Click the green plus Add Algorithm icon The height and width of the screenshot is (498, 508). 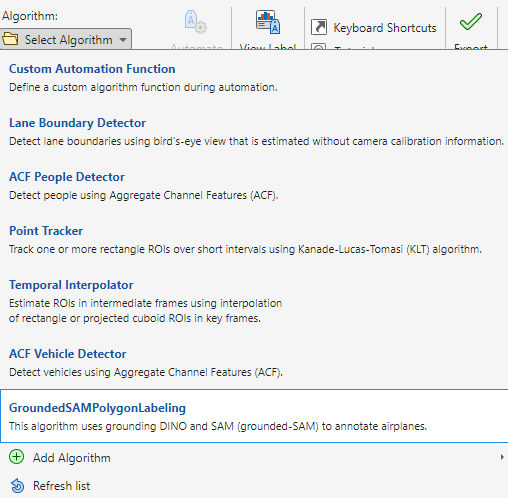click(17, 457)
